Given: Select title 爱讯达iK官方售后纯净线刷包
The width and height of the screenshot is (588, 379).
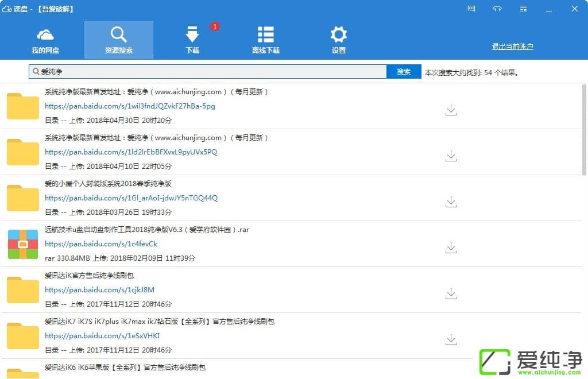Looking at the screenshot, I should pyautogui.click(x=89, y=275).
